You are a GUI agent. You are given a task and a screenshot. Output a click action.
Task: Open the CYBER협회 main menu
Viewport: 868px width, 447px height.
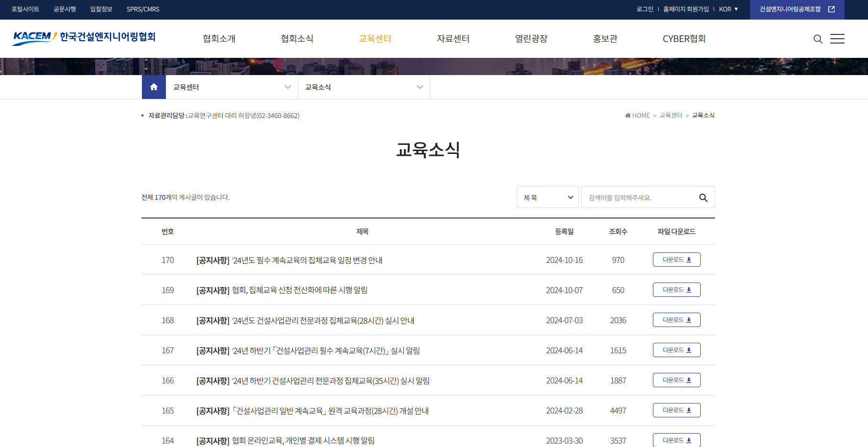[684, 39]
